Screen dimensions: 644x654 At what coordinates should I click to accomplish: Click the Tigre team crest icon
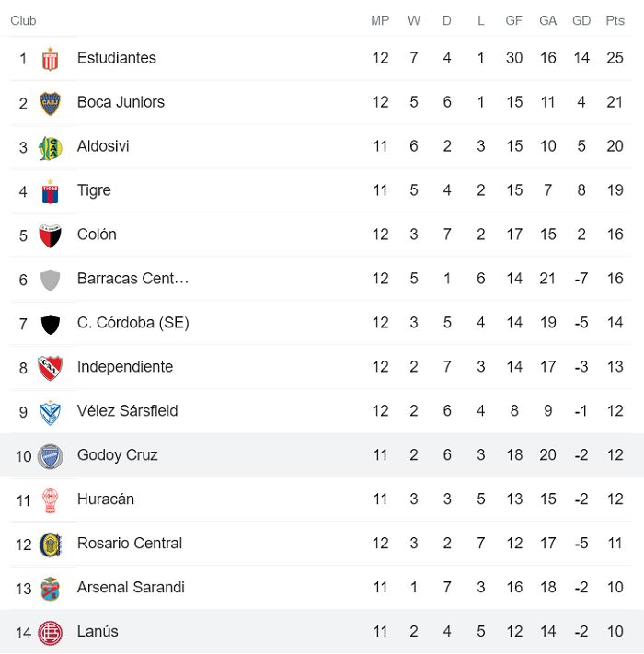tap(51, 191)
